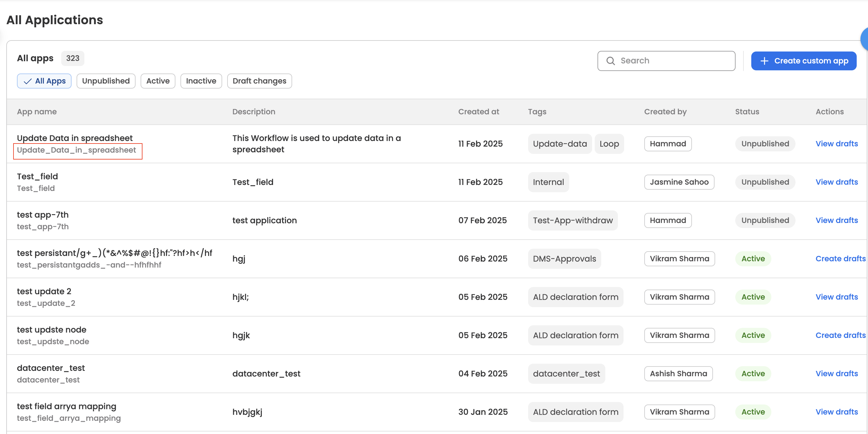868x434 pixels.
Task: Click the plus icon on Create custom app
Action: point(764,61)
